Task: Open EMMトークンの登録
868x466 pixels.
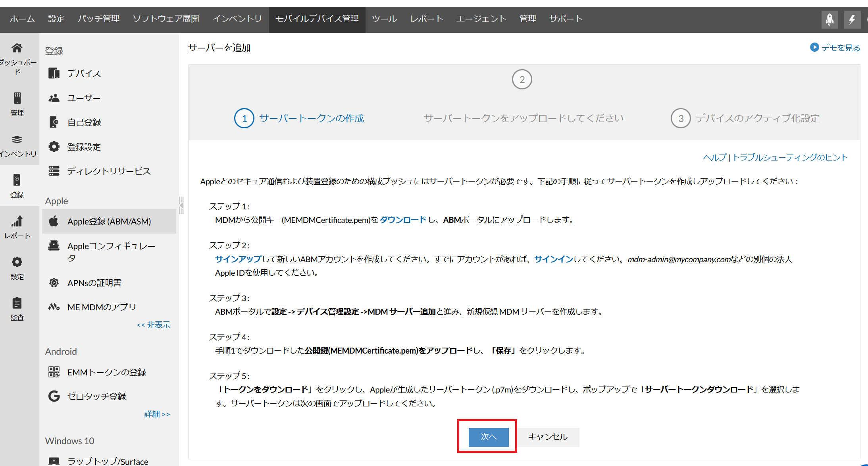Action: (107, 372)
